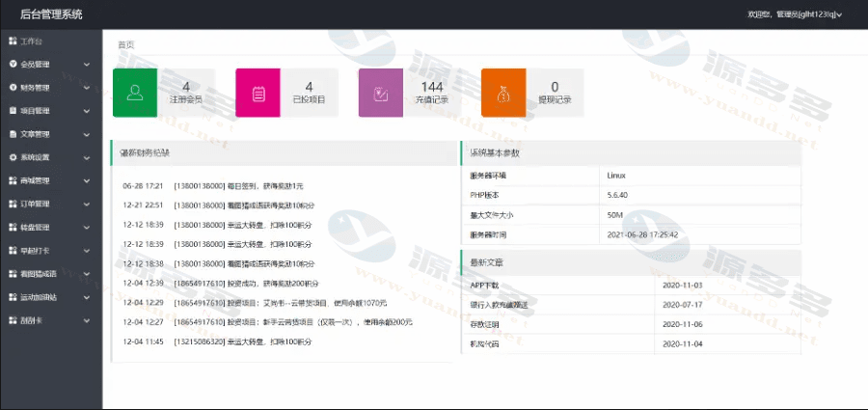Viewport: 868px width, 410px height.
Task: Click the 刮刮卡 sidebar icon
Action: [13, 320]
